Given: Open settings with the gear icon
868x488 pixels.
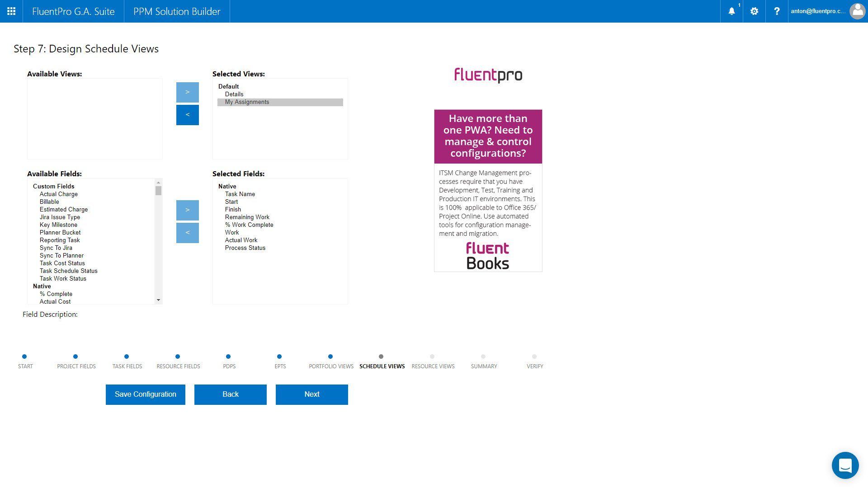Looking at the screenshot, I should [x=754, y=11].
